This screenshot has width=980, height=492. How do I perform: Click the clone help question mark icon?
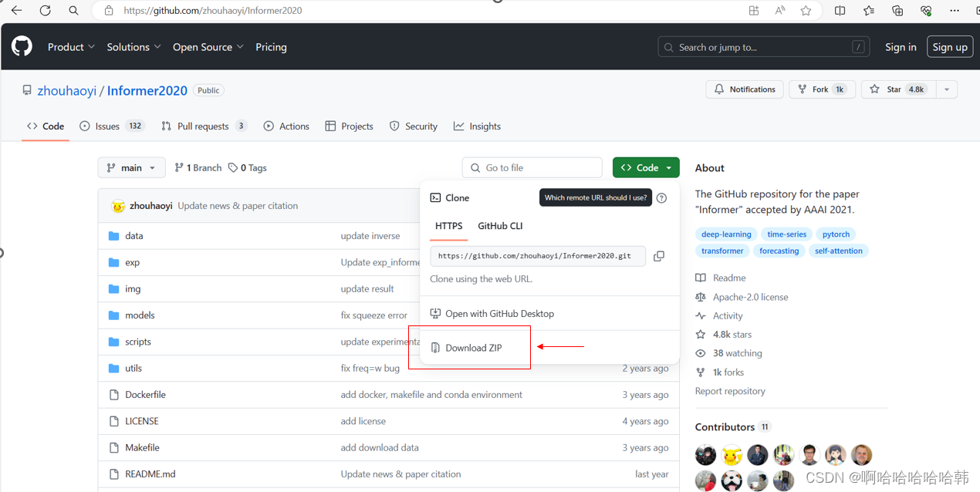pos(661,198)
